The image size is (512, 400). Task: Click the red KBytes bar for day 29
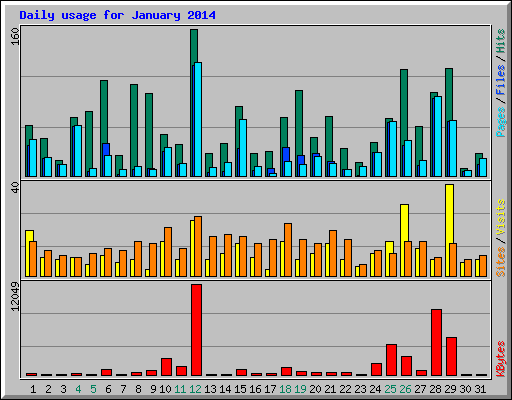tap(451, 357)
